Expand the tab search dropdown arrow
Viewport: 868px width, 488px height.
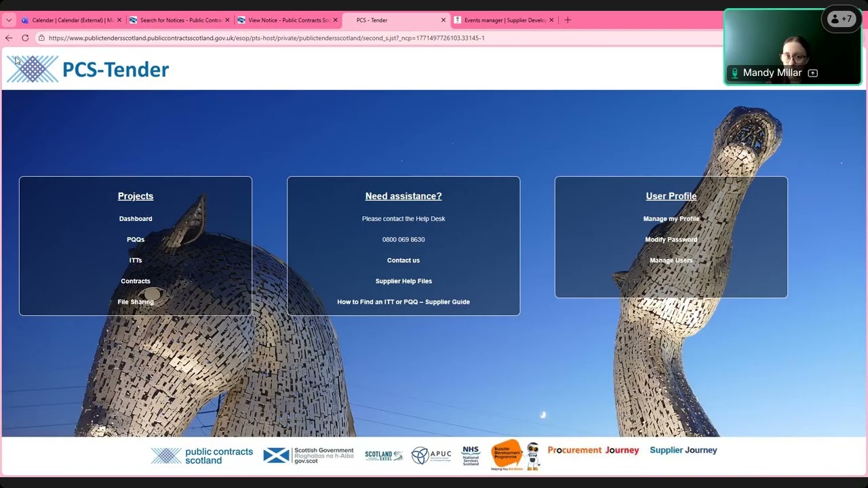tap(9, 20)
